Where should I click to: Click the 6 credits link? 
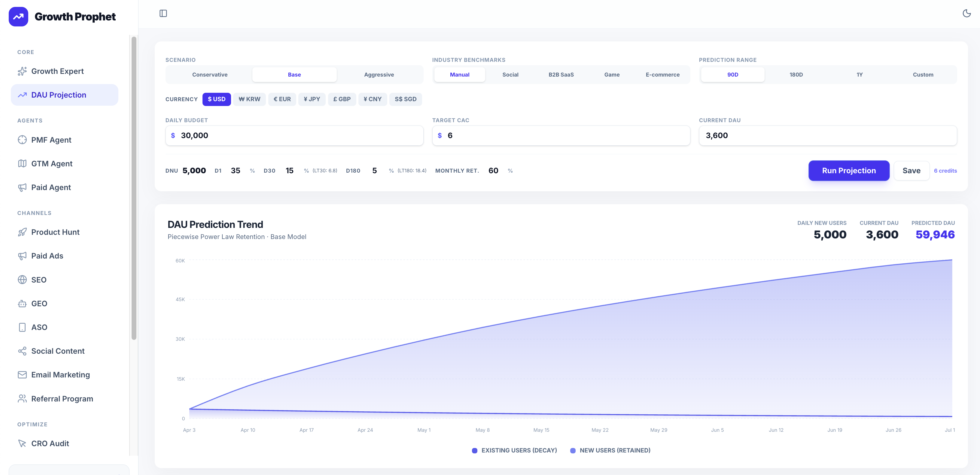[x=946, y=171]
